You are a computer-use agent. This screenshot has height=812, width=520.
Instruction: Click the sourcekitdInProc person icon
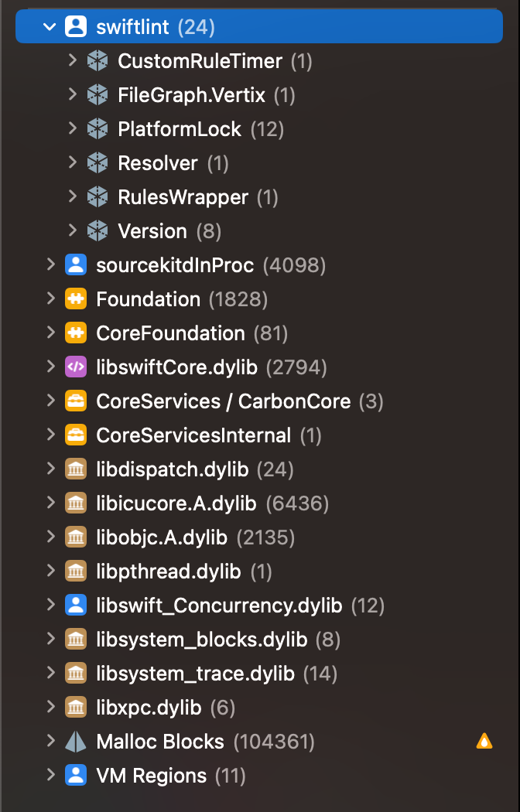pyautogui.click(x=76, y=265)
